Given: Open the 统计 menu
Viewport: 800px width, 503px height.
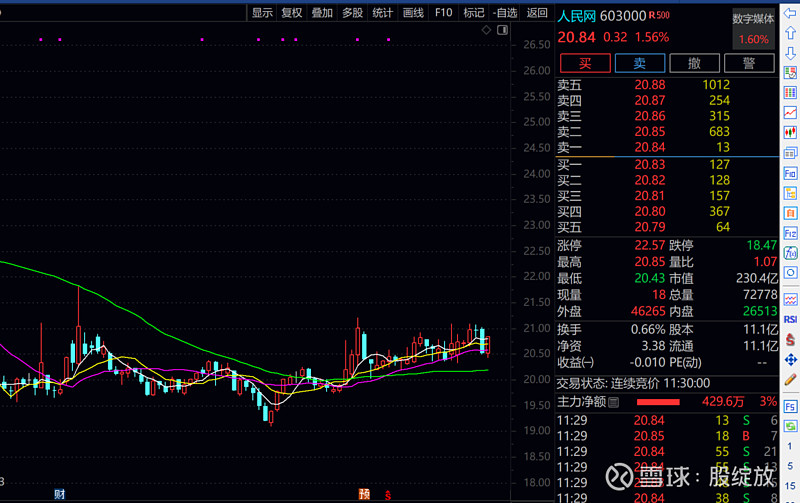Looking at the screenshot, I should 383,13.
